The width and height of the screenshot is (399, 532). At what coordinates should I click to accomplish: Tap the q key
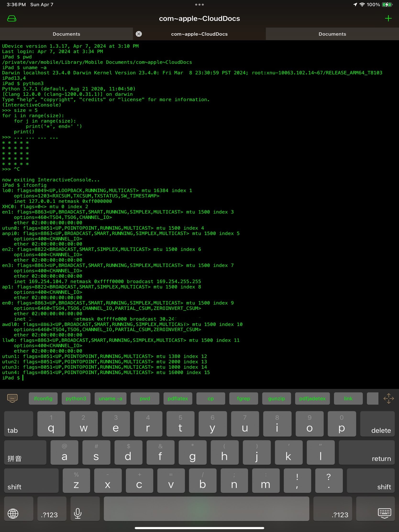[x=51, y=424]
